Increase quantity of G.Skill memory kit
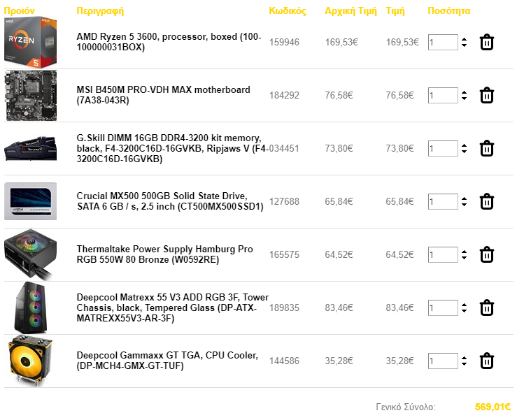This screenshot has width=517, height=420. [x=465, y=145]
